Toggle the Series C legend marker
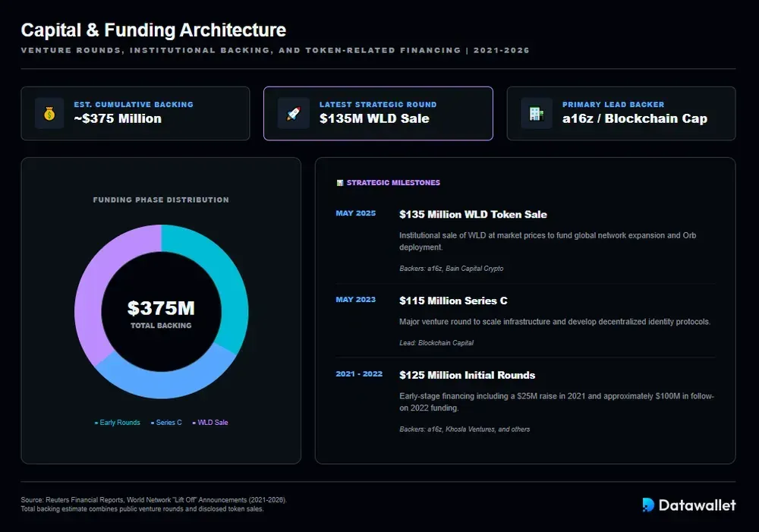Screen dimensions: 759x532 point(151,422)
